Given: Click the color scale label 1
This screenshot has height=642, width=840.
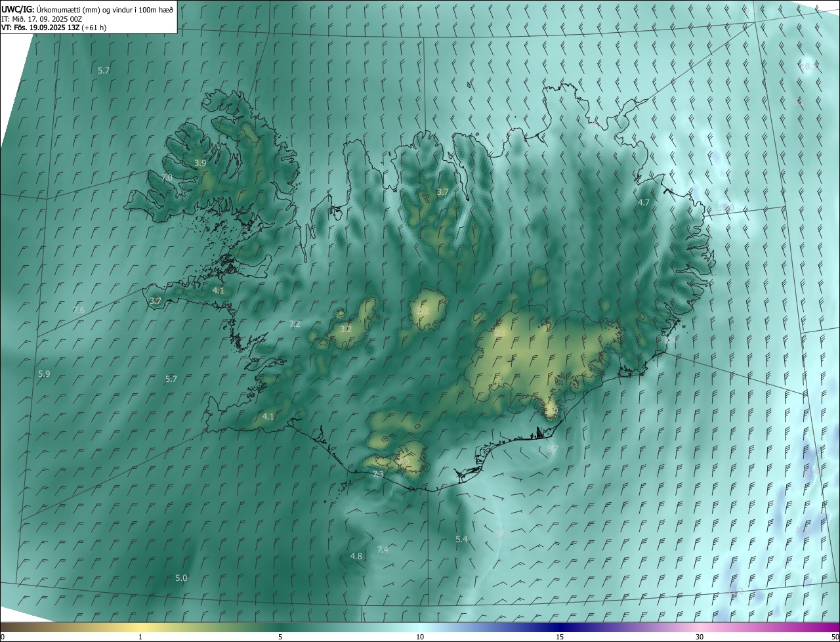Looking at the screenshot, I should pyautogui.click(x=140, y=637).
